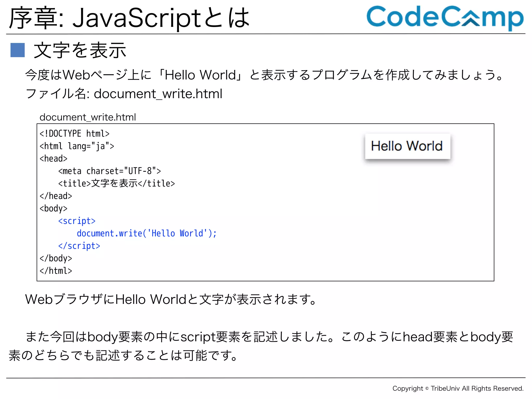Click the blue opening <script> tag
Viewport: 532px width, 399px height.
[77, 221]
